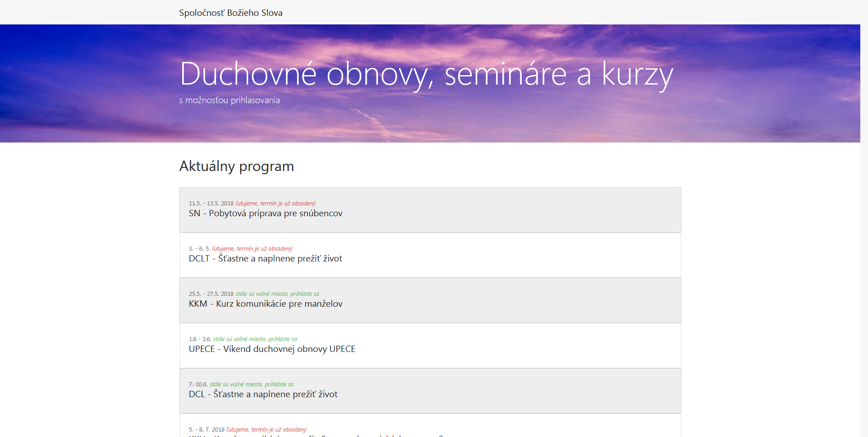Image resolution: width=868 pixels, height=437 pixels.
Task: Click the Duchovné obnovy, semináre a kurzy headline
Action: click(426, 74)
